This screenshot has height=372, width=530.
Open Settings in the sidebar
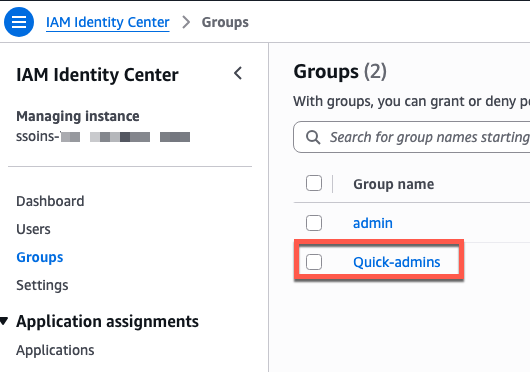tap(42, 285)
